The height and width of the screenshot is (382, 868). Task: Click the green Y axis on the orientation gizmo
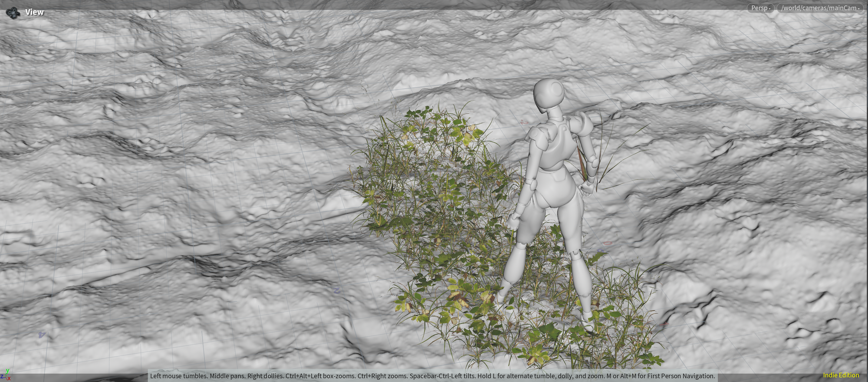pos(7,371)
